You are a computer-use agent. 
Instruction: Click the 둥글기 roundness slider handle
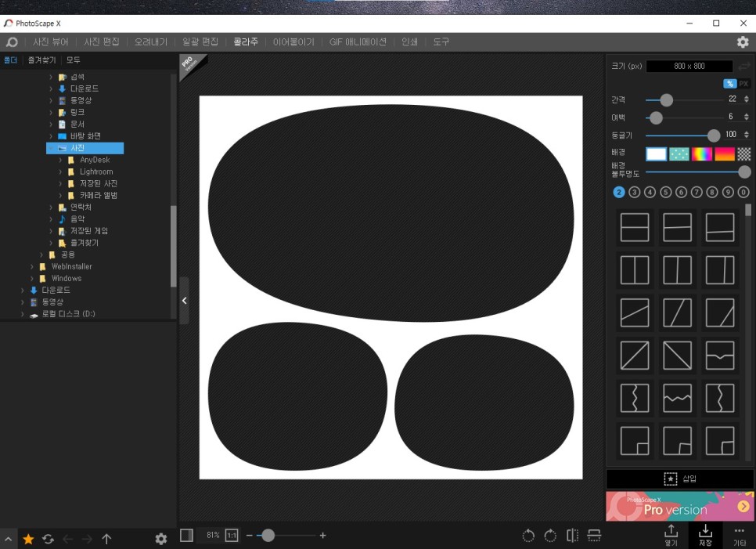[x=713, y=135]
